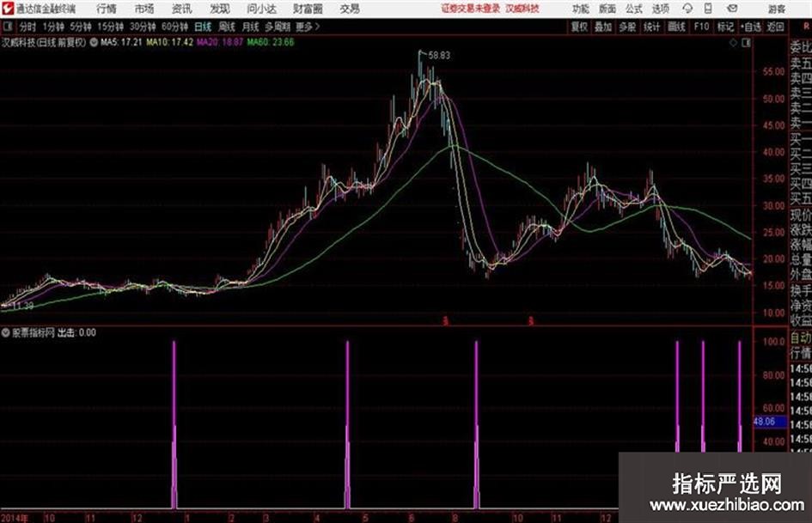Screen dimensions: 812x523
Task: Switch to the 分时 period tab
Action: [28, 27]
